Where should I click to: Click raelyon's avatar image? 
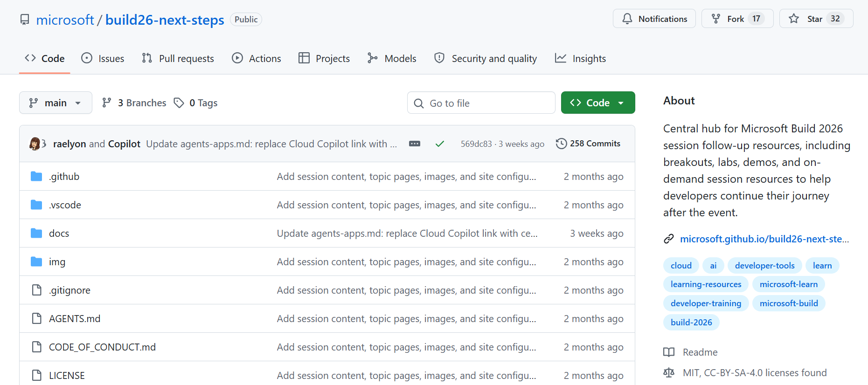tap(35, 144)
